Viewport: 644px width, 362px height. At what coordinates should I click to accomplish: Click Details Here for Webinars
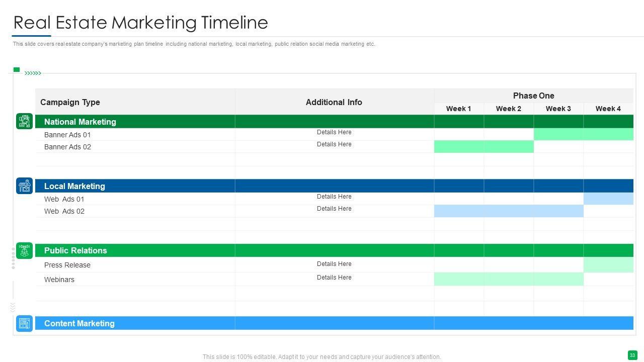(x=334, y=278)
